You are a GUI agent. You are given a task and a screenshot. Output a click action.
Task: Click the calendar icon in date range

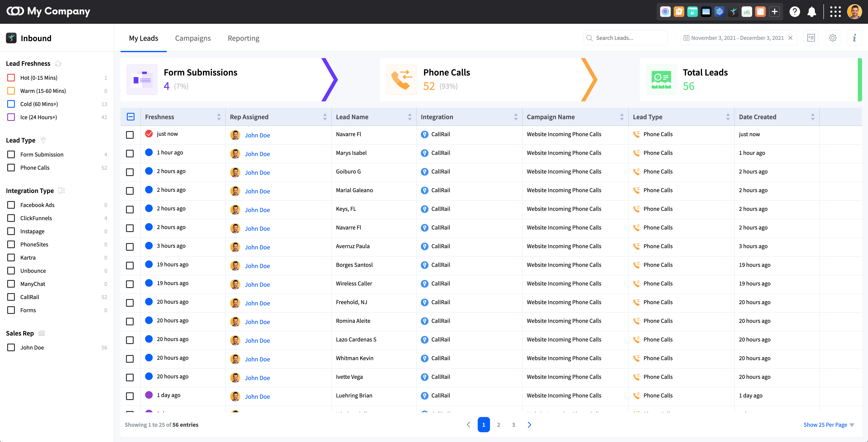click(686, 38)
